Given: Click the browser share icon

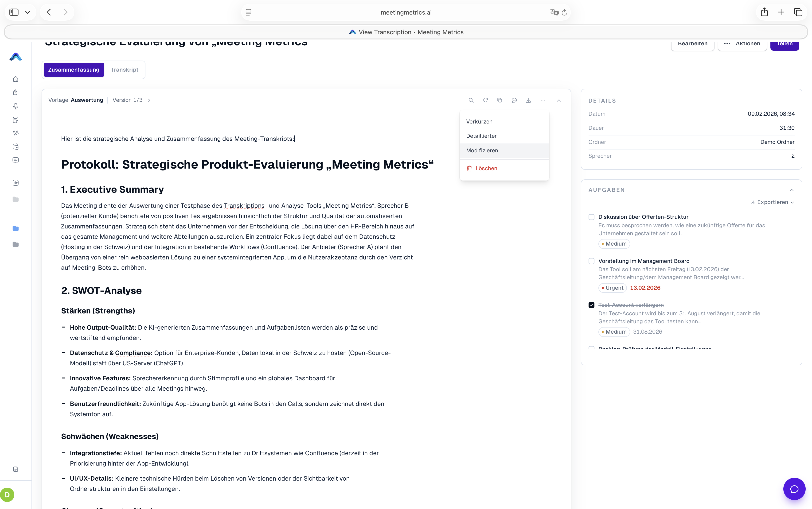Looking at the screenshot, I should pyautogui.click(x=764, y=12).
